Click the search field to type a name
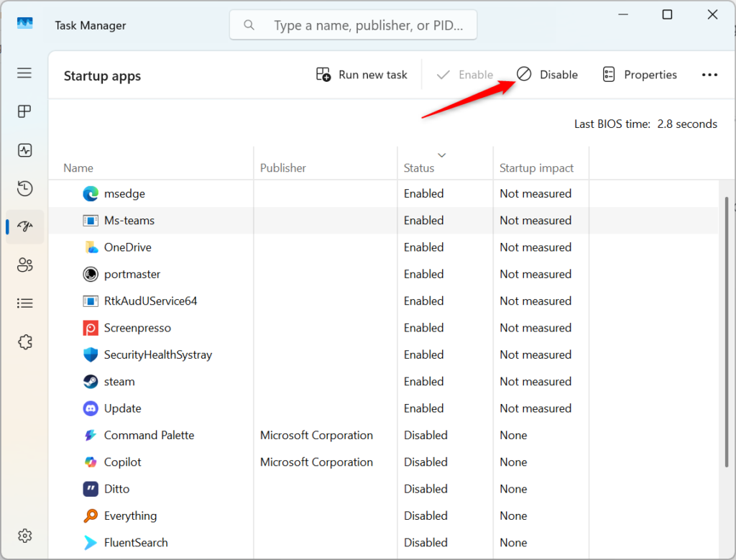The height and width of the screenshot is (560, 736). pyautogui.click(x=353, y=24)
